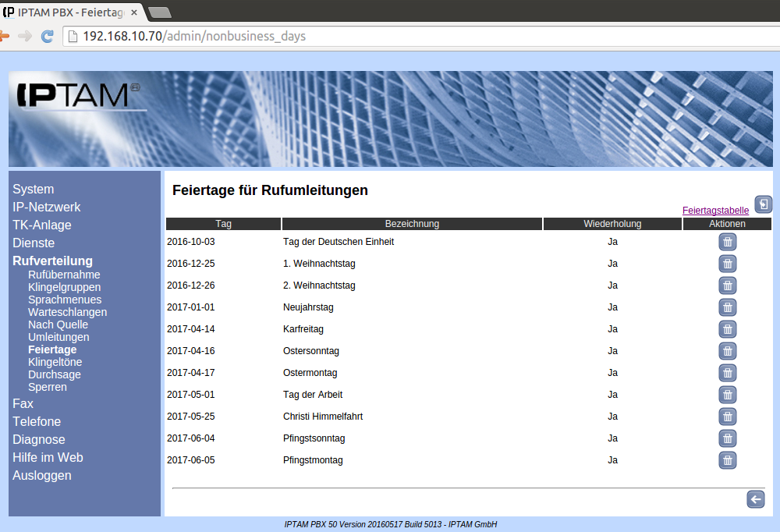The image size is (780, 532).
Task: Navigate to Warteschlangen in the sidebar
Action: (x=67, y=312)
